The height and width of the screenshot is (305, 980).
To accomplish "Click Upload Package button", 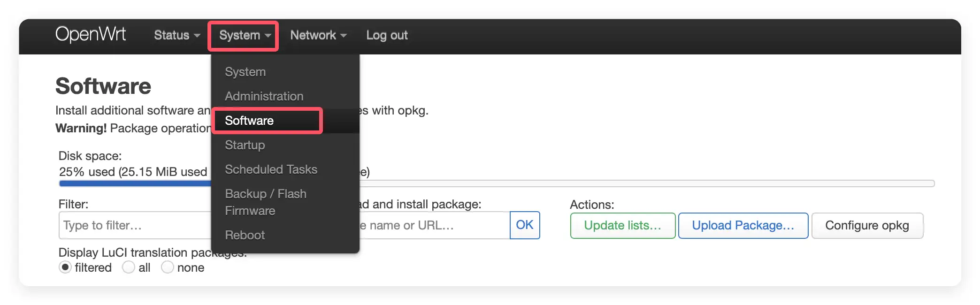I will tap(743, 226).
